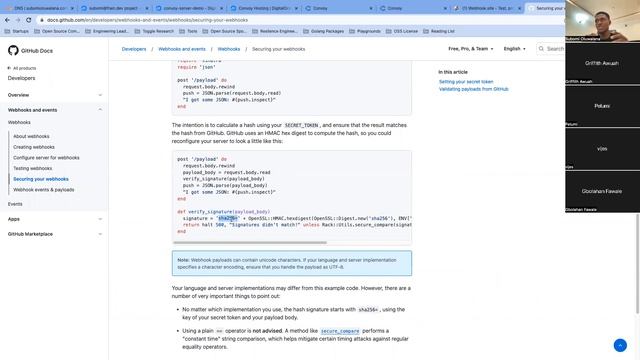640x360 pixels.
Task: Jump to Validating payloads from GitHub
Action: 473,89
